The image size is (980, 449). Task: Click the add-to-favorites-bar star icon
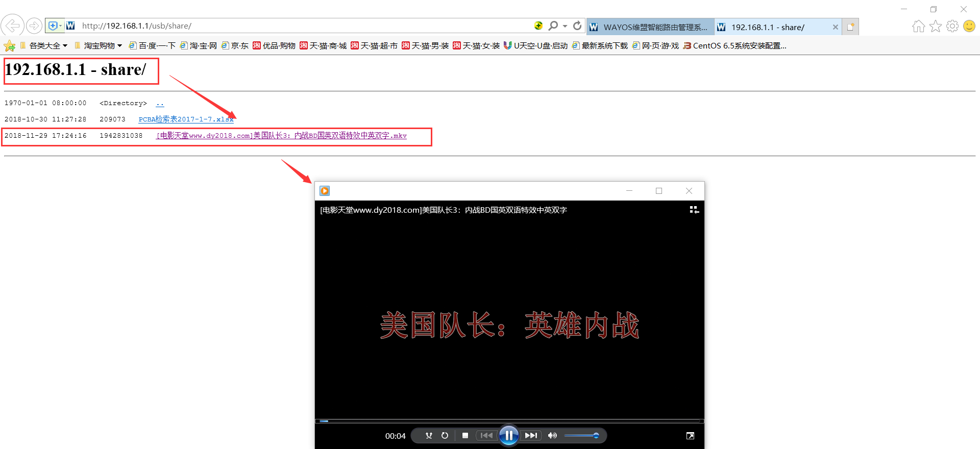9,46
